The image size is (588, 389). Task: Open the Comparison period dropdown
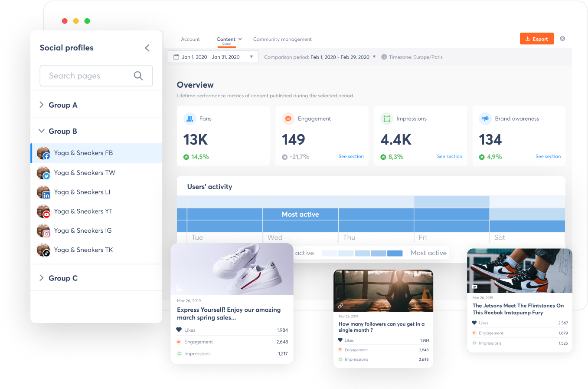point(374,57)
